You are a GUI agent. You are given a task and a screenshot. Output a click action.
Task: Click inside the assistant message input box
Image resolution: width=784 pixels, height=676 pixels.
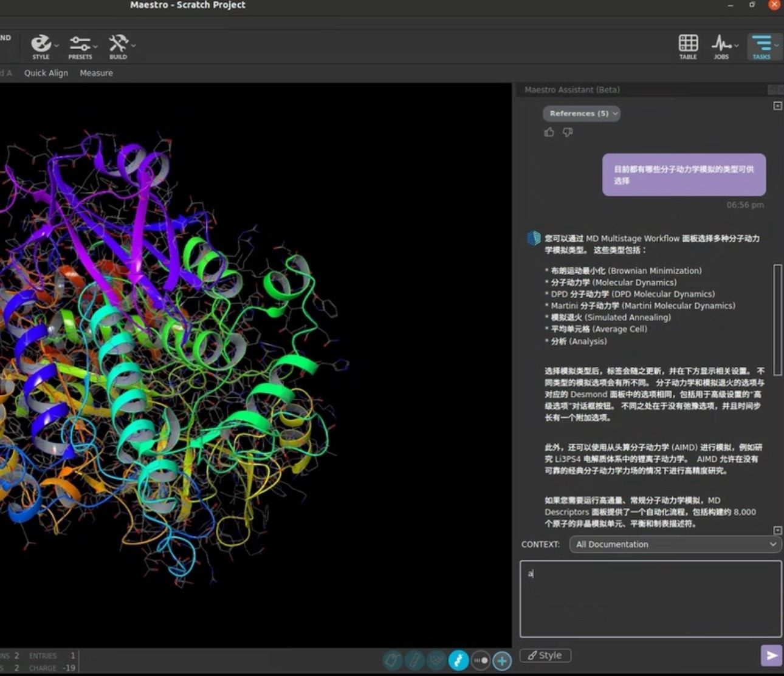(x=650, y=598)
